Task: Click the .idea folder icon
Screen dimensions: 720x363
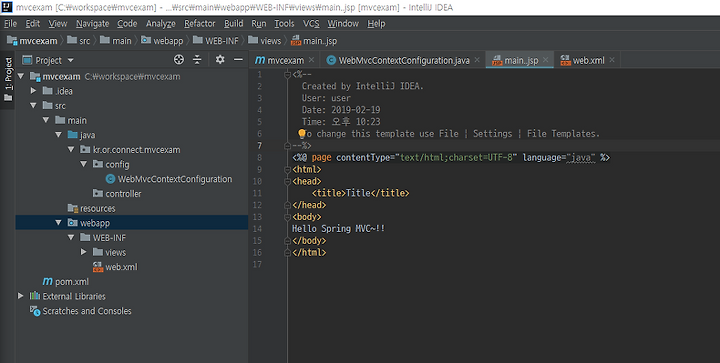Action: coord(47,91)
